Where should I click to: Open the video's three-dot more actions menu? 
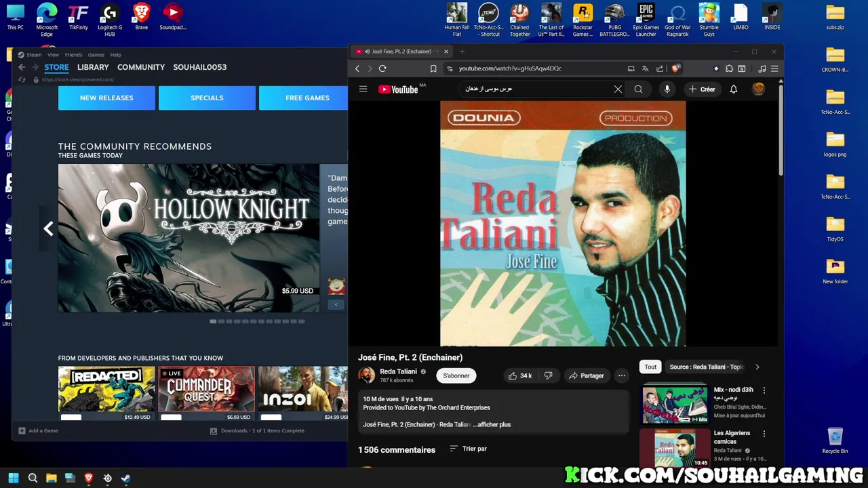(622, 375)
